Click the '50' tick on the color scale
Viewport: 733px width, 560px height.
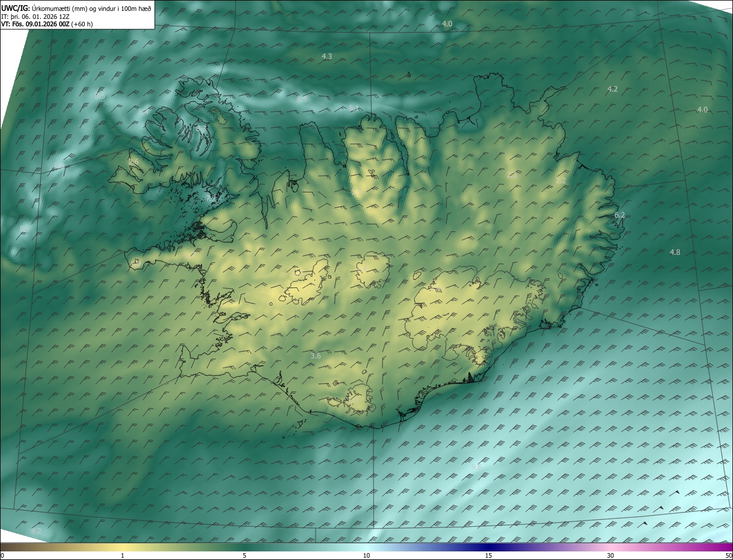click(728, 555)
